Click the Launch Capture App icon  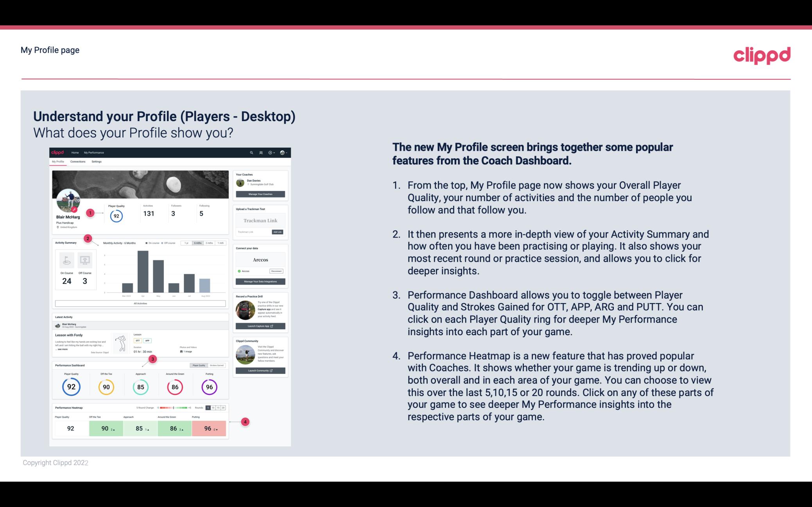coord(260,326)
